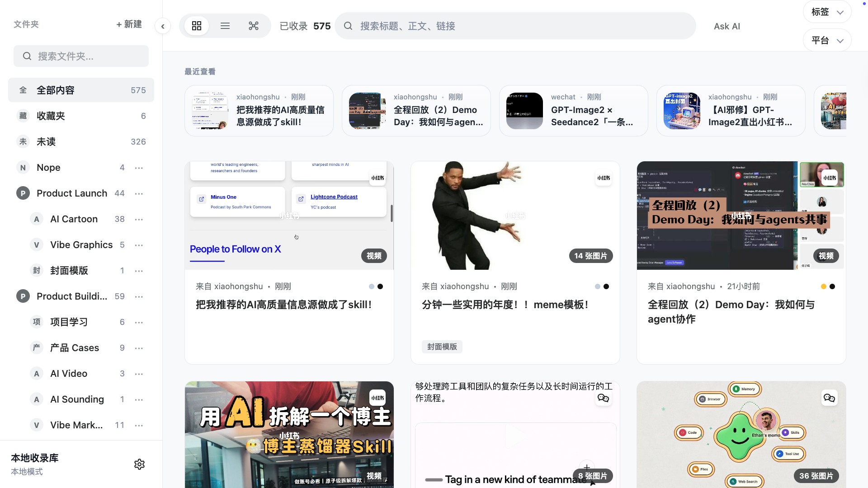
Task: Open more options for Vibe Graphics folder
Action: pos(139,245)
